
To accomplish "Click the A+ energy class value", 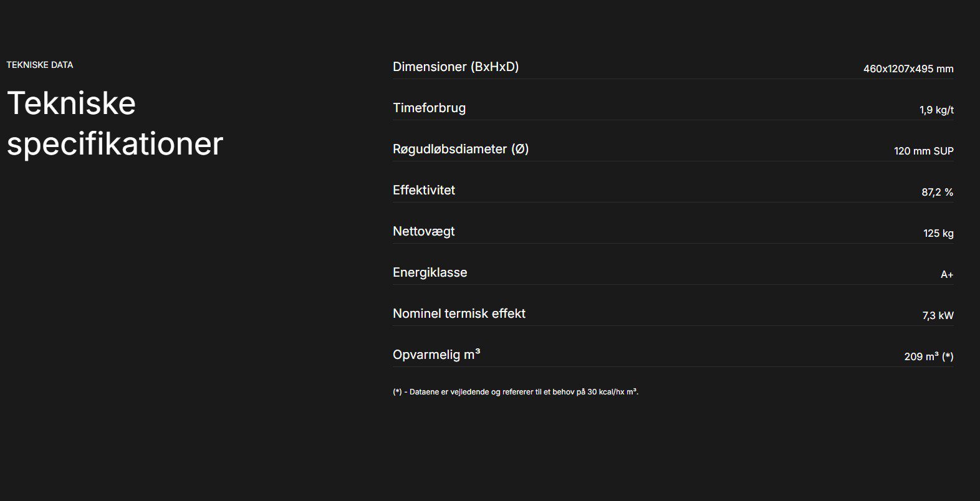I will [x=947, y=275].
